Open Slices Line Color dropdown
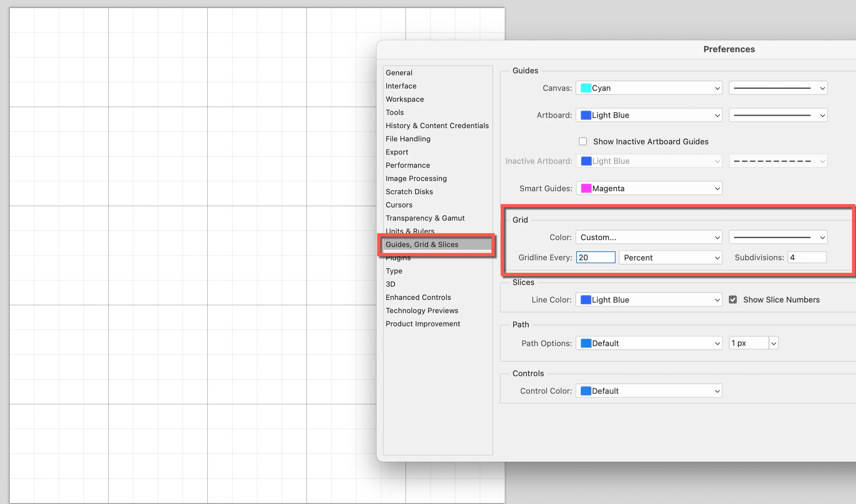856x504 pixels. point(649,300)
